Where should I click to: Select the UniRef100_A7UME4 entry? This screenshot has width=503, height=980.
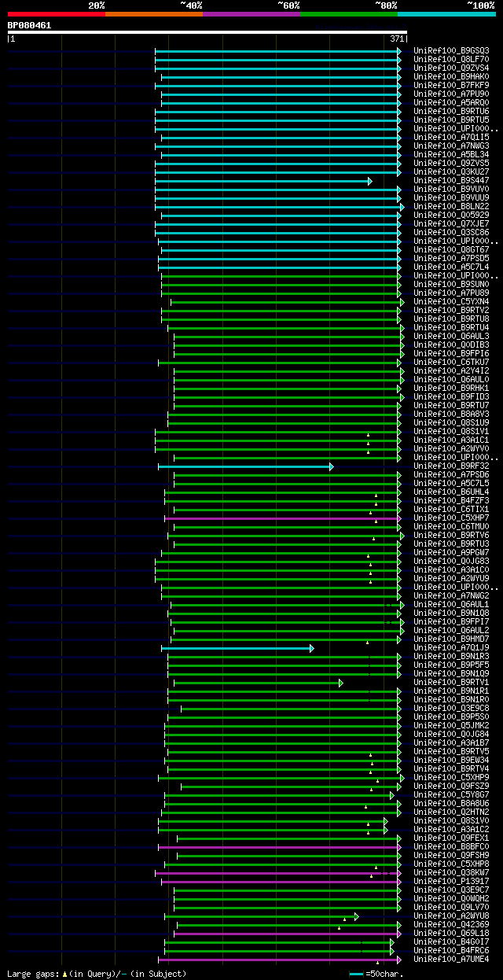pos(452,959)
